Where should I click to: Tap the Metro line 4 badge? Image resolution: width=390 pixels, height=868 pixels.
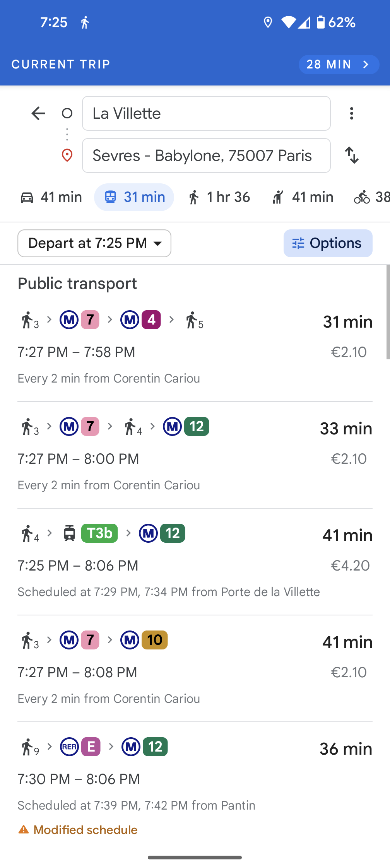pos(151,320)
